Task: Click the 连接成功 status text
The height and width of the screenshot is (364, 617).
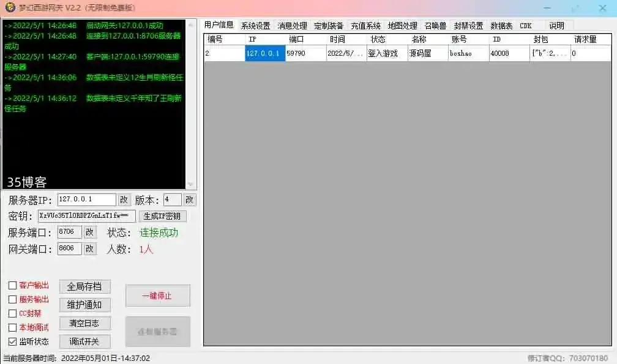Action: coord(159,232)
